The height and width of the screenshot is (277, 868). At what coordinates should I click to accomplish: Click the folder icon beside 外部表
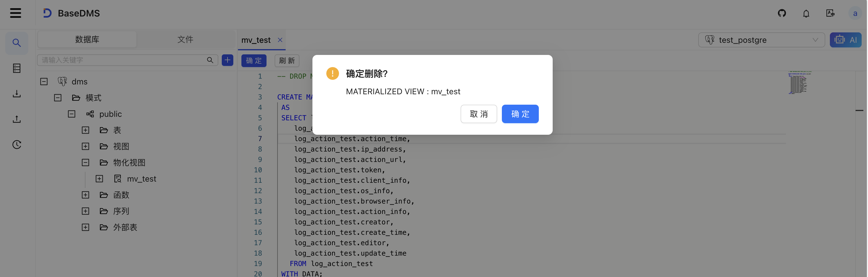104,227
